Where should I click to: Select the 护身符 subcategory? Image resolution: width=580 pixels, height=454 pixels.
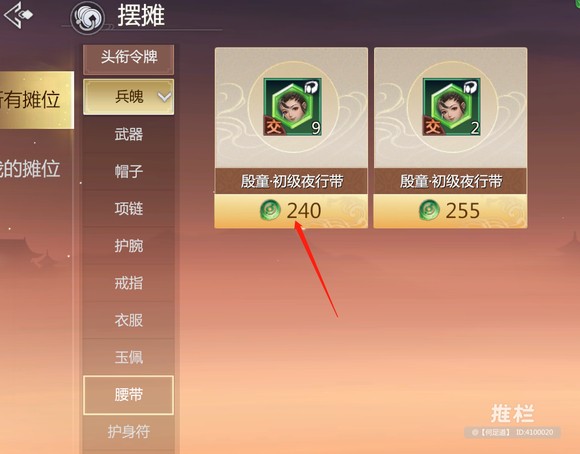129,432
